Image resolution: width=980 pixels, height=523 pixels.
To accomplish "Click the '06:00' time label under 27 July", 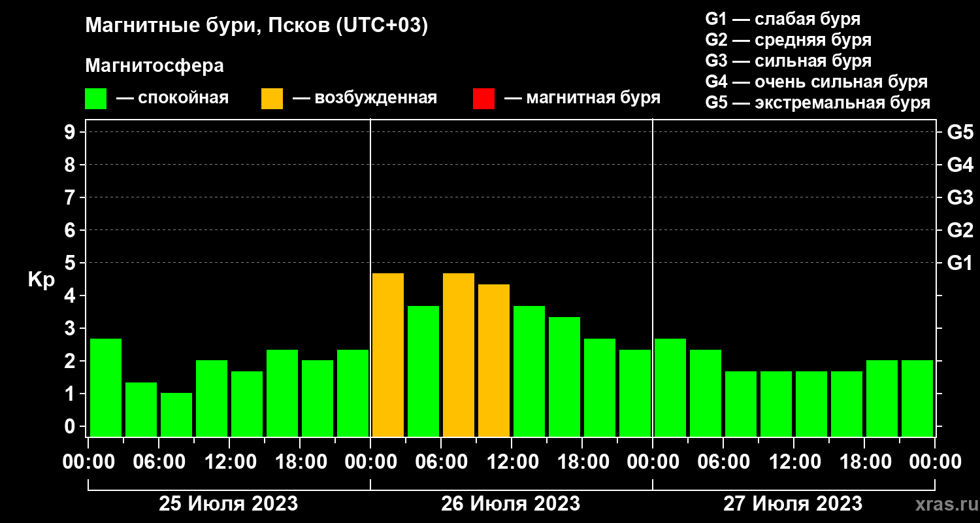I will pyautogui.click(x=723, y=462).
